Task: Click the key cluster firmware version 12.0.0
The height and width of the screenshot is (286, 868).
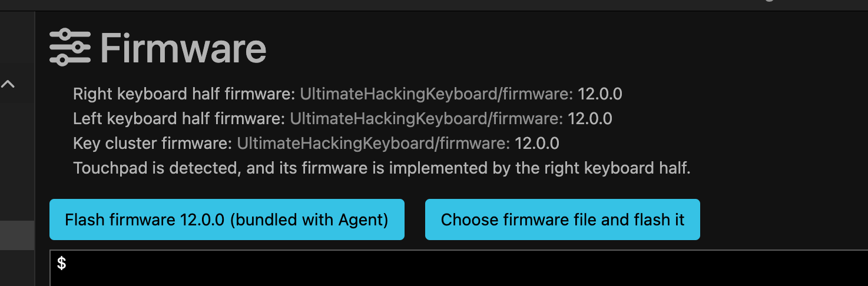Action: tap(536, 144)
